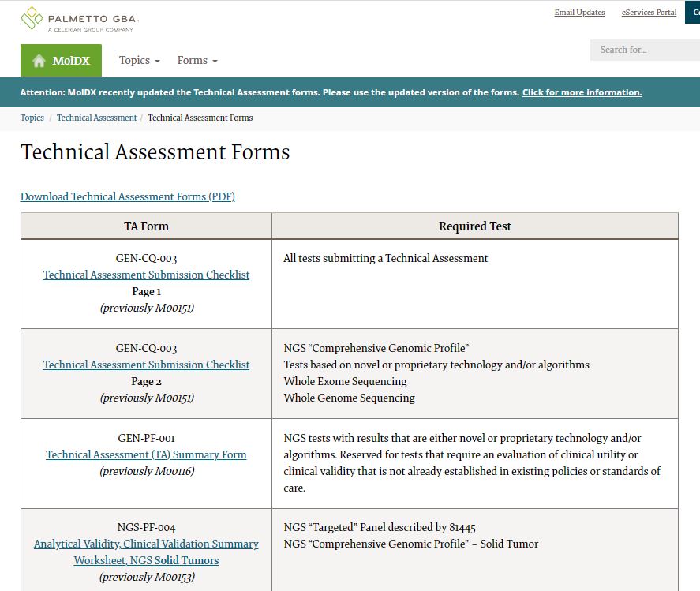Click the eServices Portal link

coord(649,13)
